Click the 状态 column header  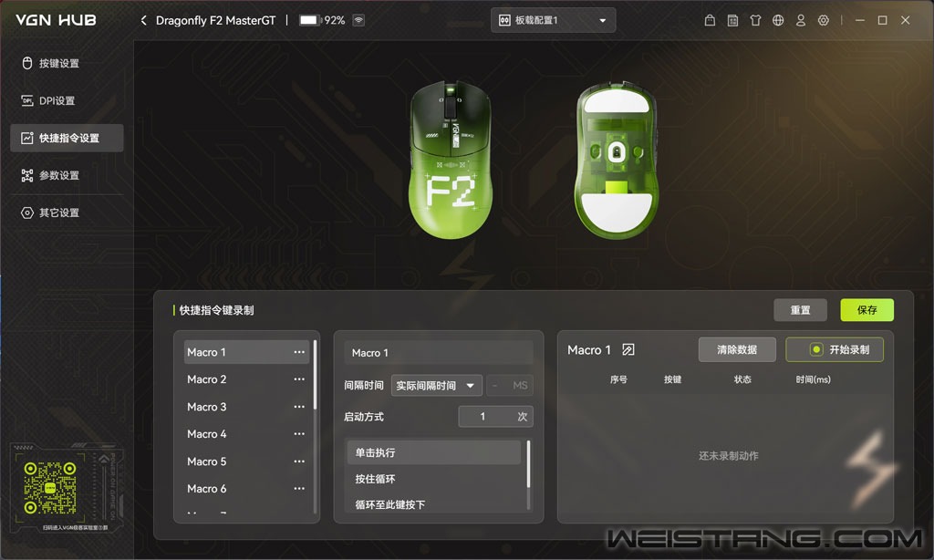click(x=742, y=379)
